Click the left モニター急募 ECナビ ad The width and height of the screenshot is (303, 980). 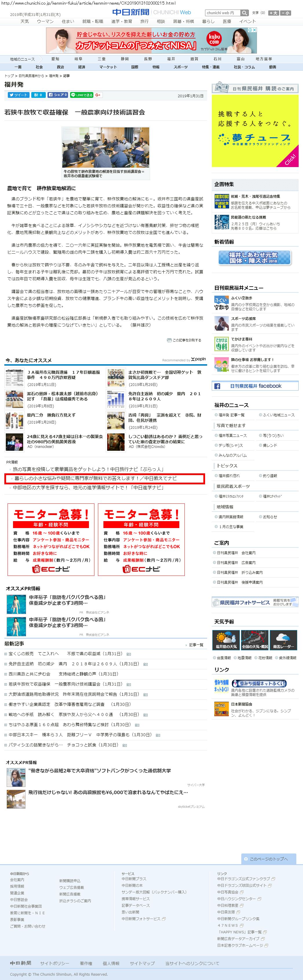point(51,539)
